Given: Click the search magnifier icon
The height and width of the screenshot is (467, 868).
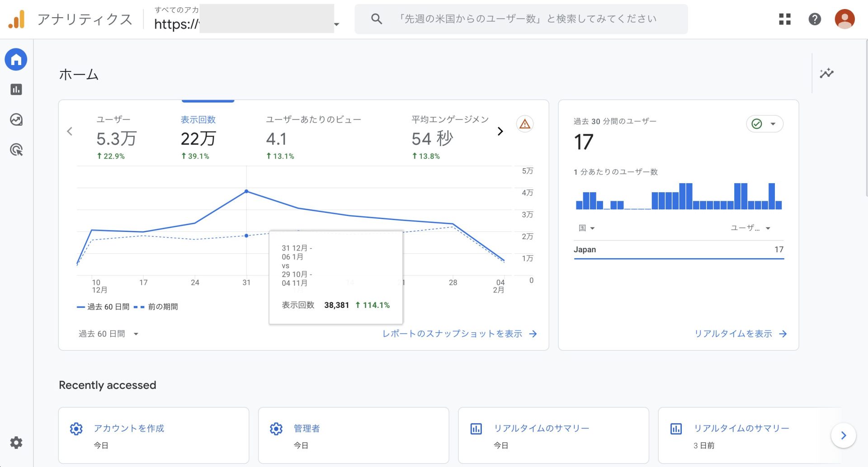Looking at the screenshot, I should (376, 19).
